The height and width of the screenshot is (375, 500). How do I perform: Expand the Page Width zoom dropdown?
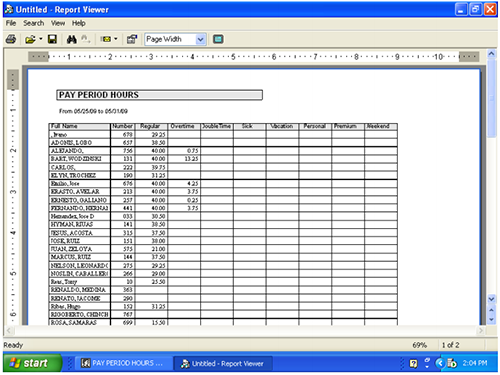[200, 39]
